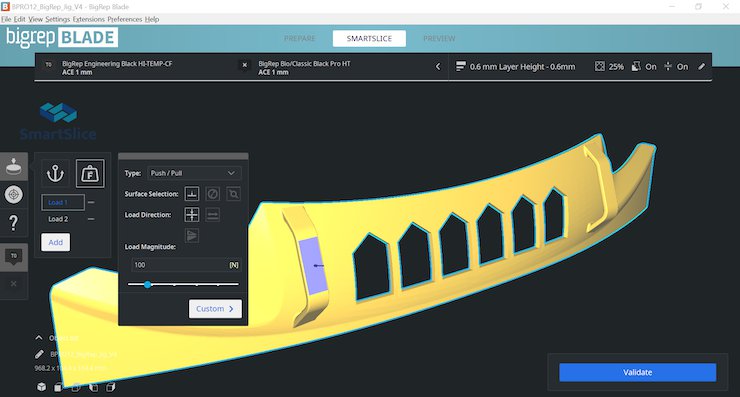The width and height of the screenshot is (740, 397).
Task: Collapse the material bar with left chevron
Action: click(438, 67)
